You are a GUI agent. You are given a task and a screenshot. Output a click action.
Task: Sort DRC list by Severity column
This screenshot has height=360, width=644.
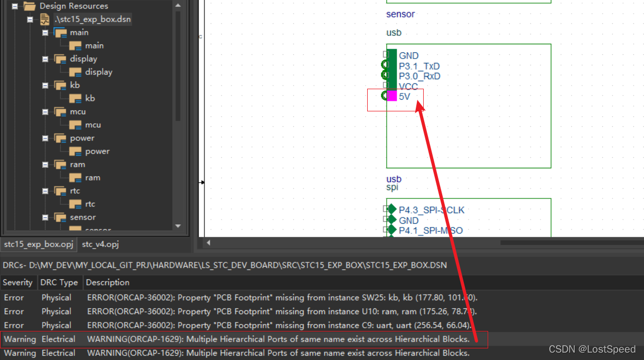tap(18, 282)
